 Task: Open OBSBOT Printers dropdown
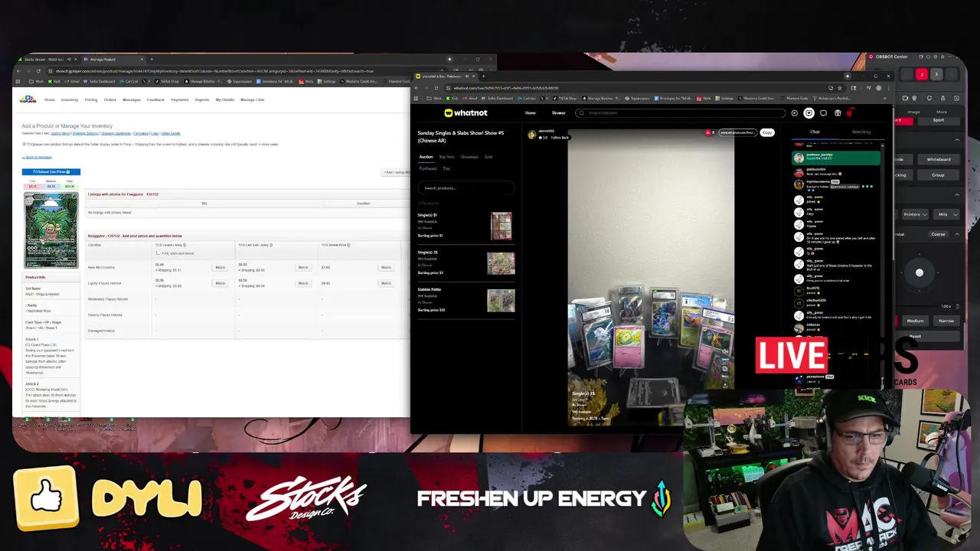tap(915, 214)
